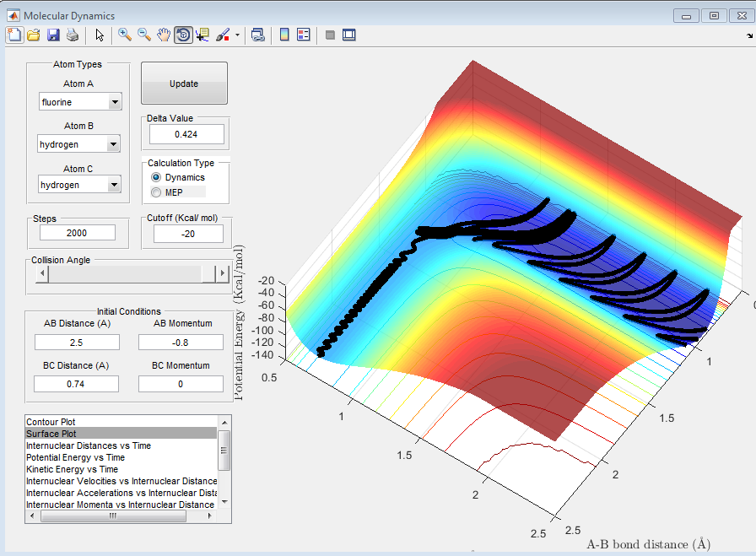Insert a colorbar from the toolbar
The width and height of the screenshot is (756, 556).
tap(284, 35)
